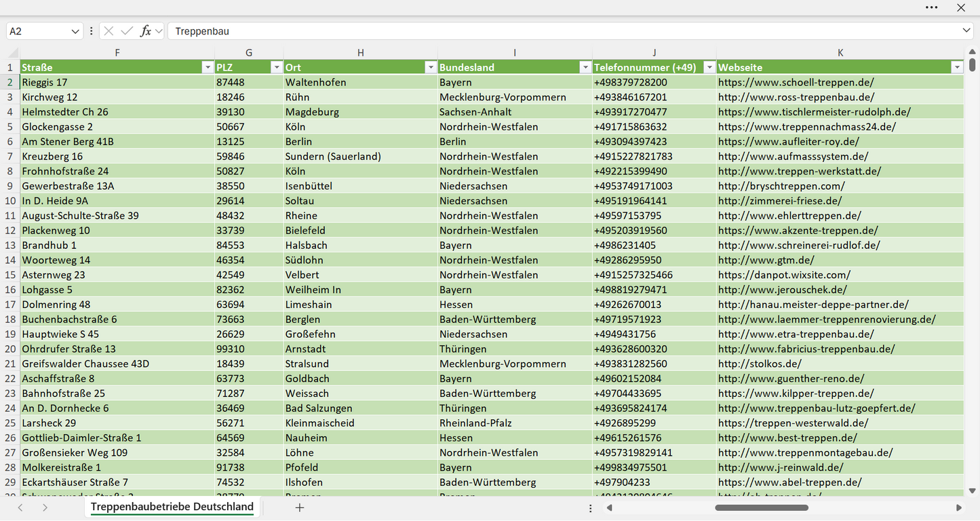Open link https://www.schoell-treppen.de/

pyautogui.click(x=796, y=82)
